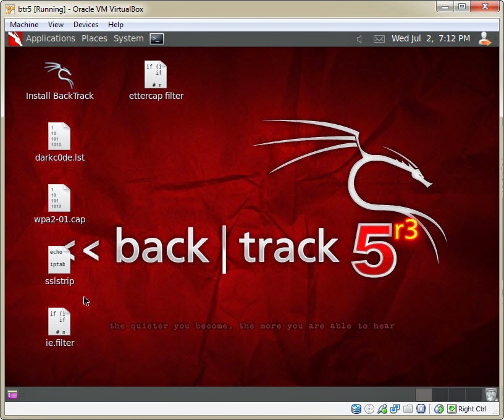Launch the terminal from the top panel
The image size is (504, 420).
coord(157,39)
